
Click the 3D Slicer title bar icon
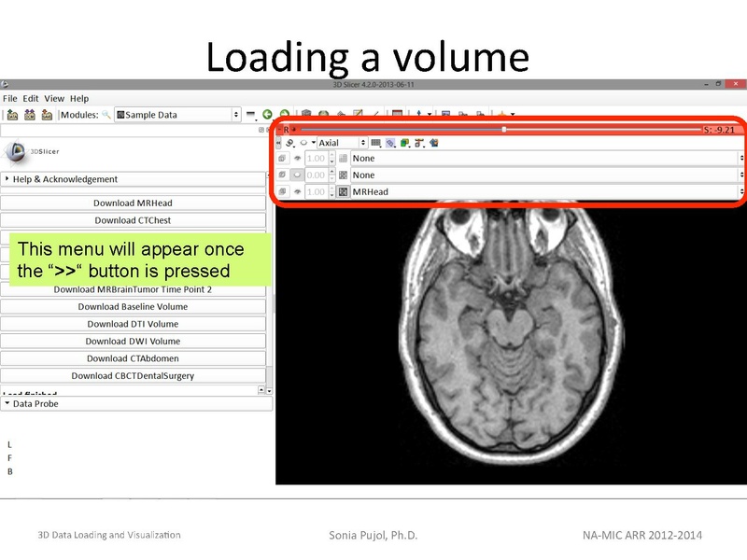pos(5,84)
